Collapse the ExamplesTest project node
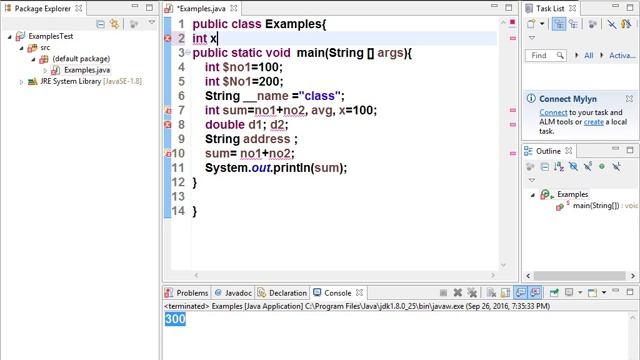This screenshot has height=360, width=640. coord(10,37)
